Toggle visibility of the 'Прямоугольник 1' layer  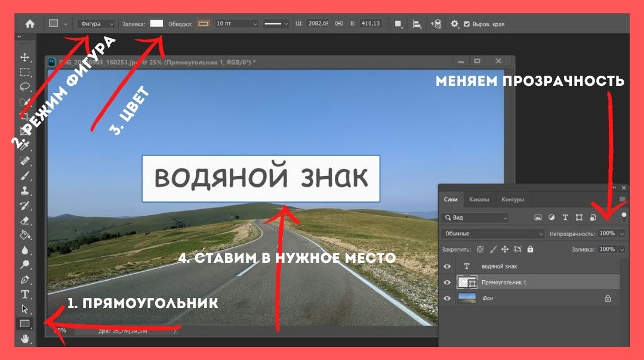[x=447, y=282]
